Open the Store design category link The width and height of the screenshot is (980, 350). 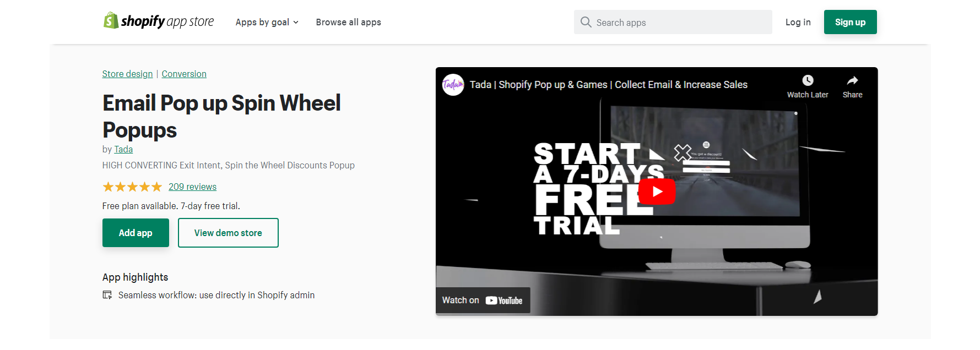127,74
